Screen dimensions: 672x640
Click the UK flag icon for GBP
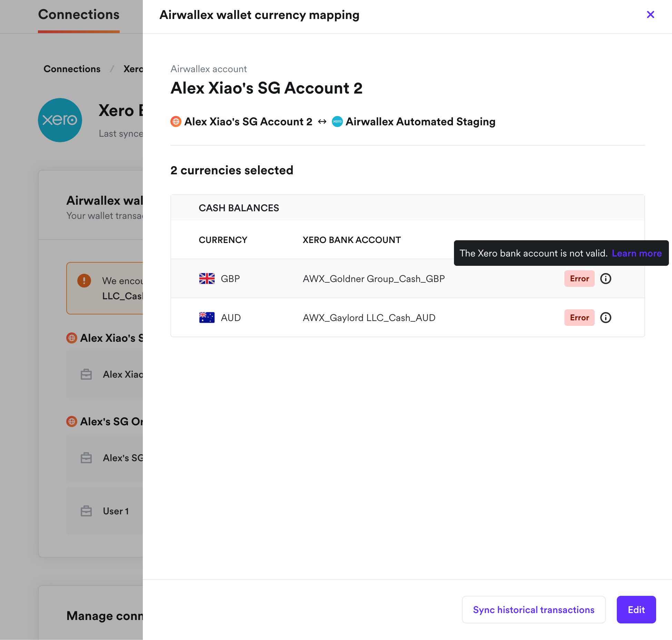[x=207, y=279]
